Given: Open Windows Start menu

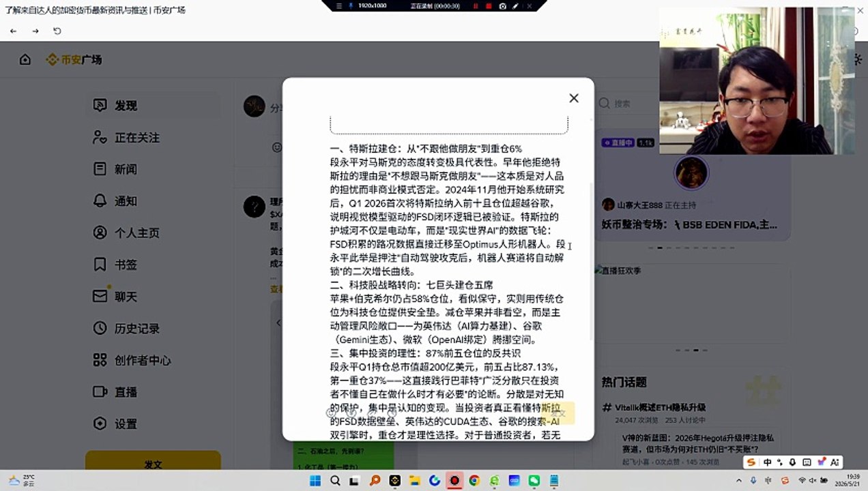Looking at the screenshot, I should pos(315,481).
